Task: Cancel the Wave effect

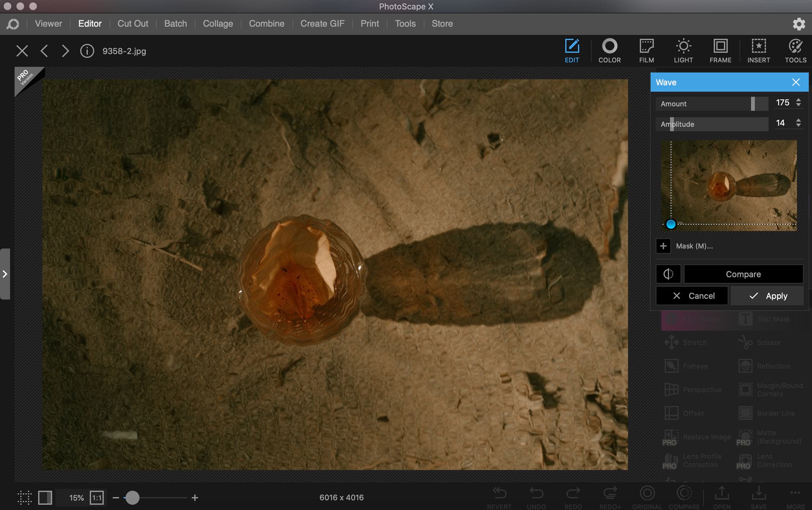Action: [x=692, y=296]
